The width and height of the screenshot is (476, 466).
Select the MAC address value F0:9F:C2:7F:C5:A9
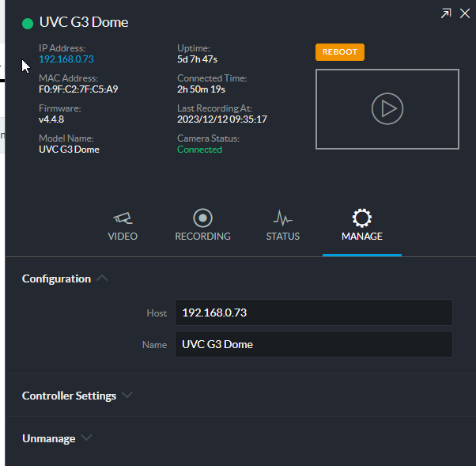78,89
